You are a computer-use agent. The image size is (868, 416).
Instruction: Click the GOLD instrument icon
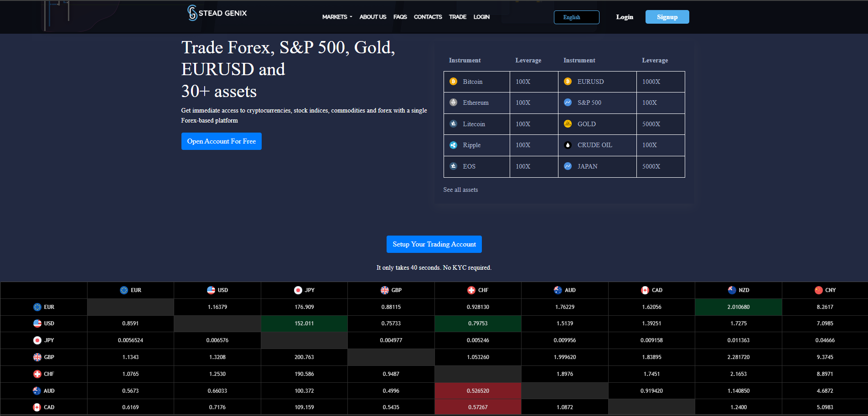(x=568, y=124)
